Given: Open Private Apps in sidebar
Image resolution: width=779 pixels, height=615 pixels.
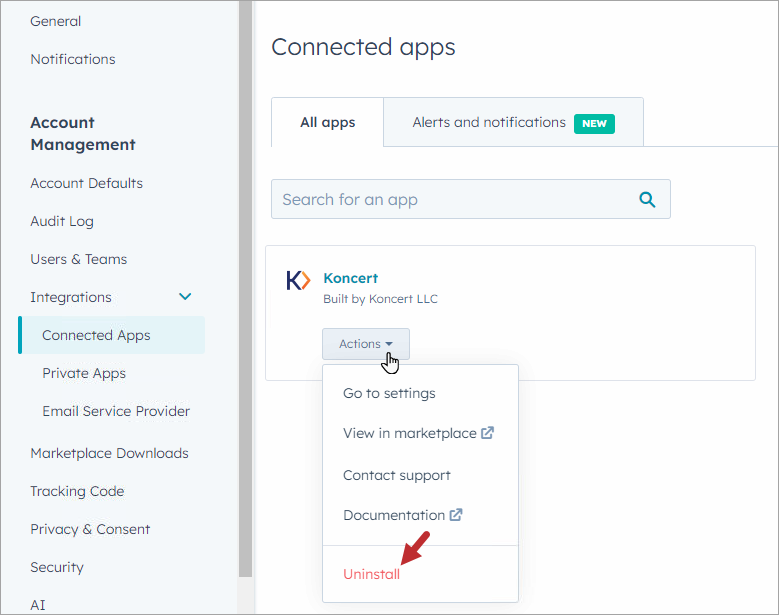Looking at the screenshot, I should click(x=84, y=373).
